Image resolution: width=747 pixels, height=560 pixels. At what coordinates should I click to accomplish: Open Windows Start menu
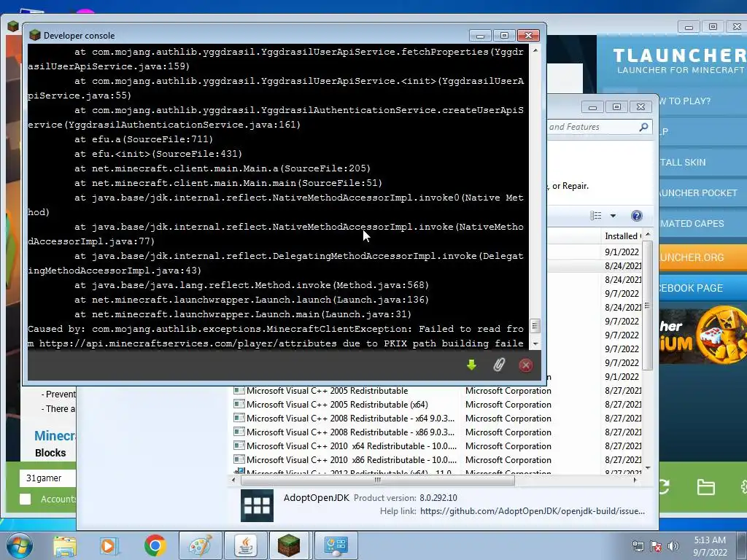[x=19, y=545]
